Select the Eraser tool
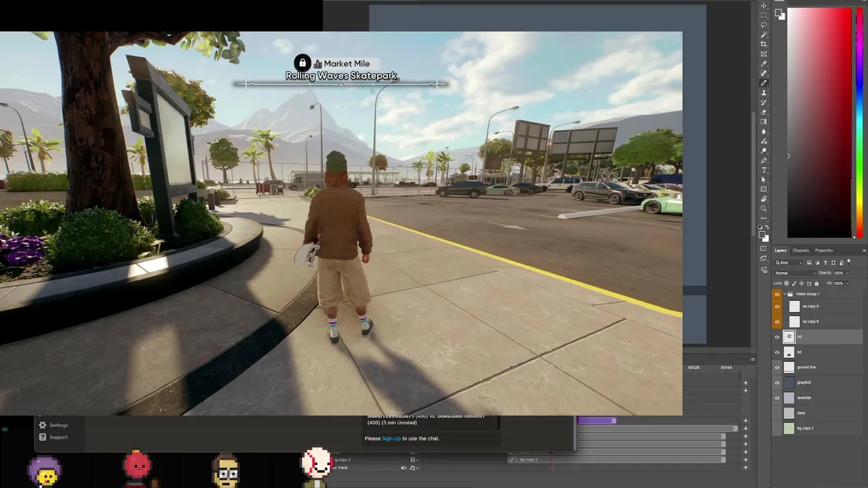The image size is (868, 488). click(764, 112)
